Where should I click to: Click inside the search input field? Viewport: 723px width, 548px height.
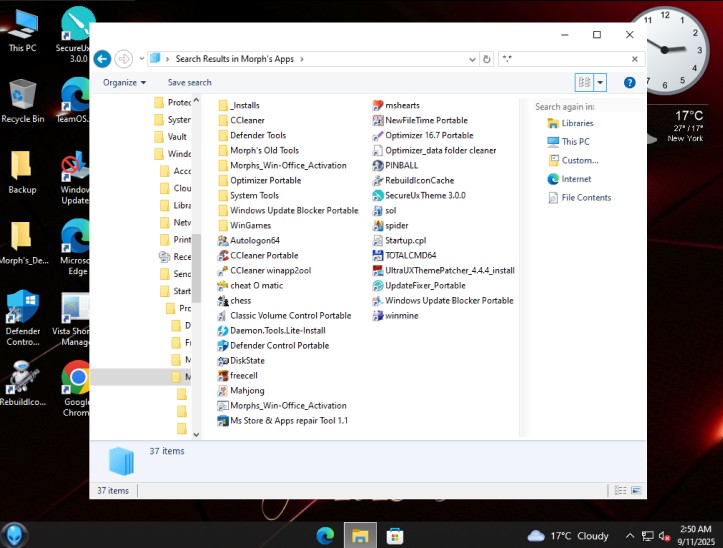(x=566, y=59)
